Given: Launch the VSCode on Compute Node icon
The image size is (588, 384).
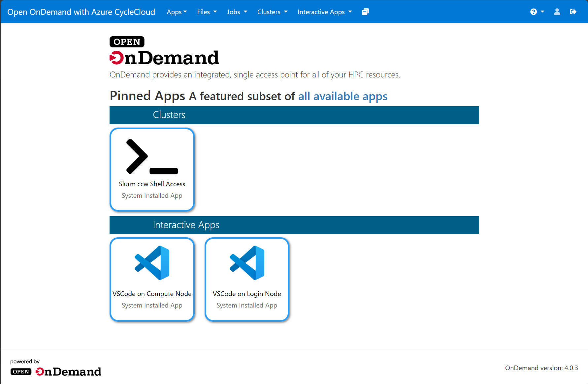Looking at the screenshot, I should coord(152,263).
